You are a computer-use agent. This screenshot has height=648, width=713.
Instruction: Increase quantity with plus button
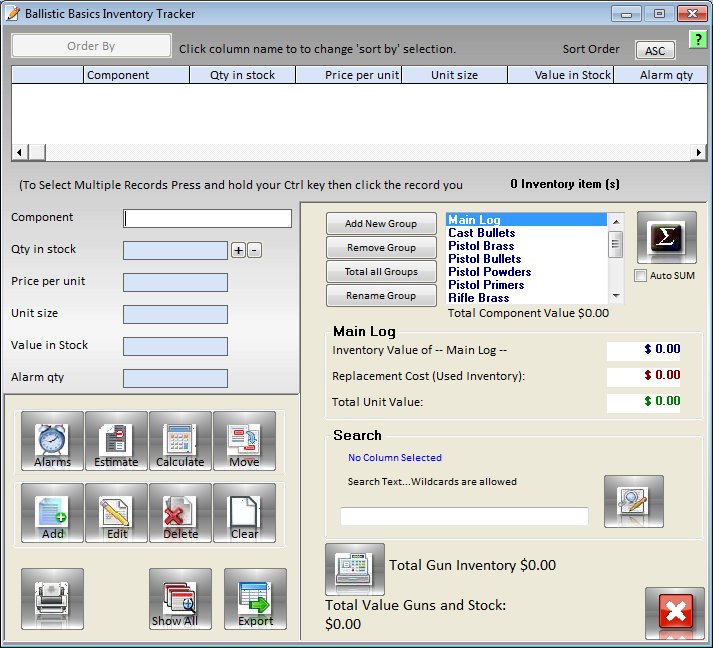coord(238,250)
